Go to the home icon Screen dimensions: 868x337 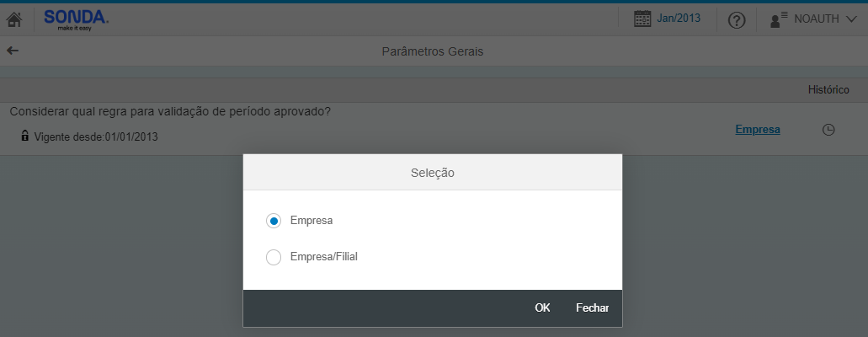[x=13, y=20]
